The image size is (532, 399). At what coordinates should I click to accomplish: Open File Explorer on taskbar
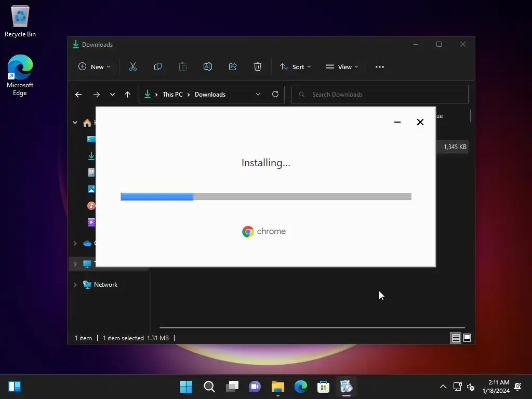click(x=277, y=387)
